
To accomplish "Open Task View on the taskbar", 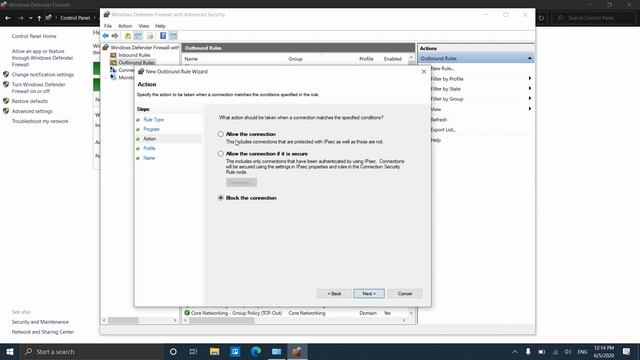I will 193,351.
